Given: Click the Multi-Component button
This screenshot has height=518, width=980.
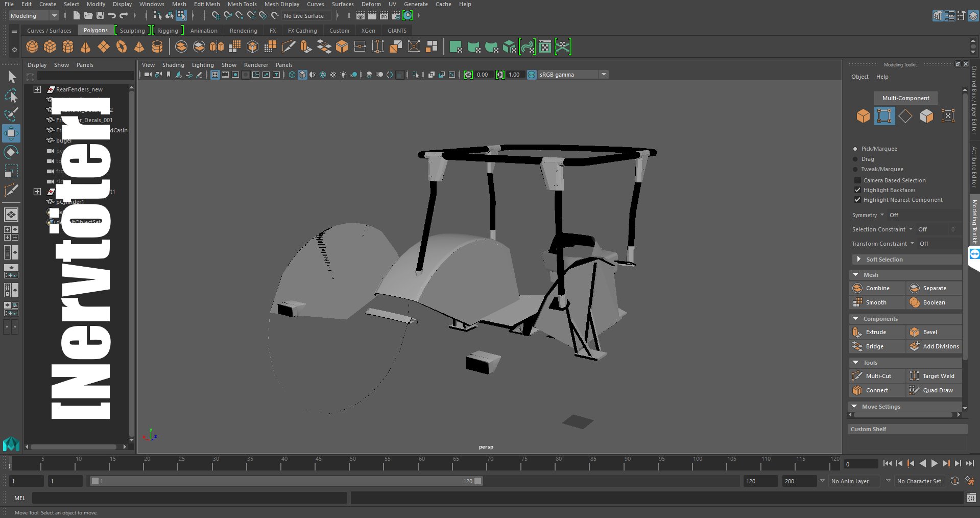Looking at the screenshot, I should 905,98.
